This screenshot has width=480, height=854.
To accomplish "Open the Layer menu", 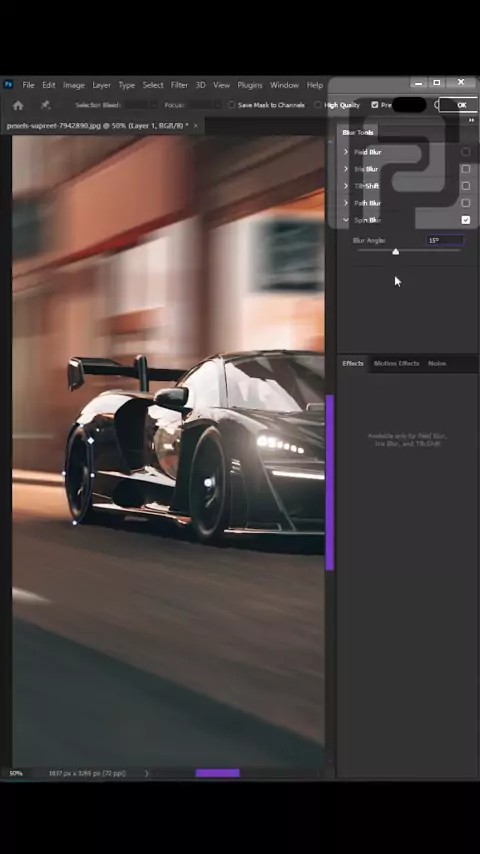I will (101, 85).
